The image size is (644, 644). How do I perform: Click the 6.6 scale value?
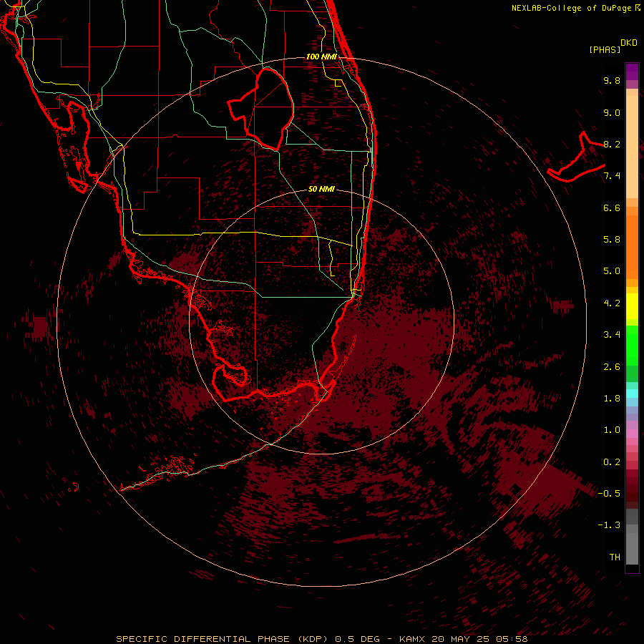click(x=612, y=208)
